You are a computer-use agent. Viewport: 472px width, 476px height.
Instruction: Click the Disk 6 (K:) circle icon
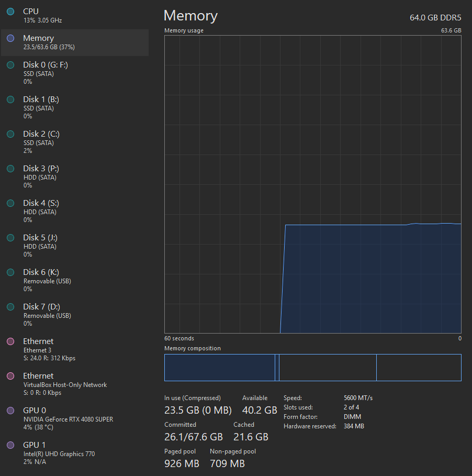coord(10,272)
